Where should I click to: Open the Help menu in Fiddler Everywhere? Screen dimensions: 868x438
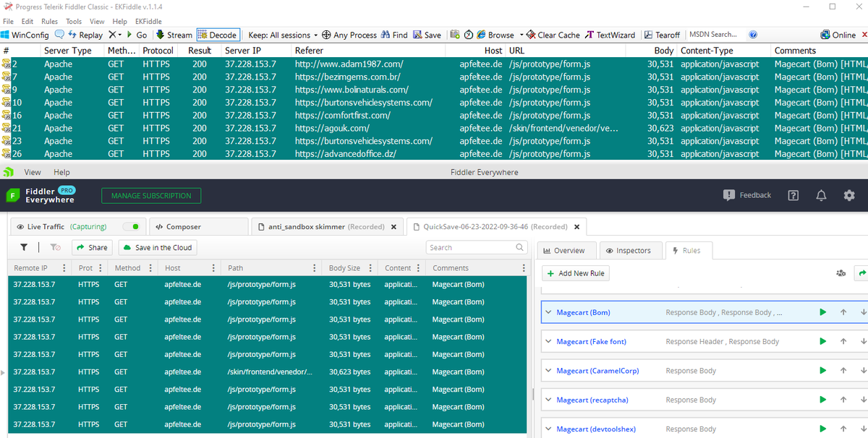pyautogui.click(x=61, y=172)
